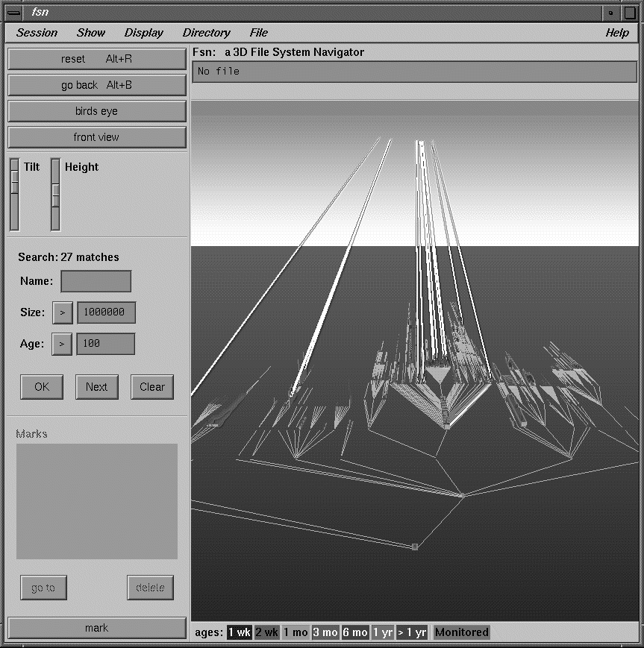
Task: Click the Marks list box
Action: 97,501
